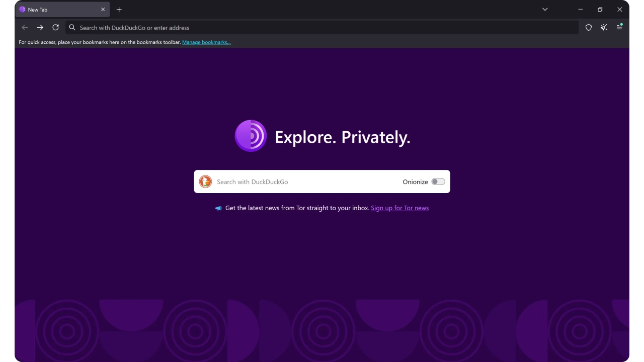Close the New Tab tab
The height and width of the screenshot is (362, 644).
(x=103, y=10)
